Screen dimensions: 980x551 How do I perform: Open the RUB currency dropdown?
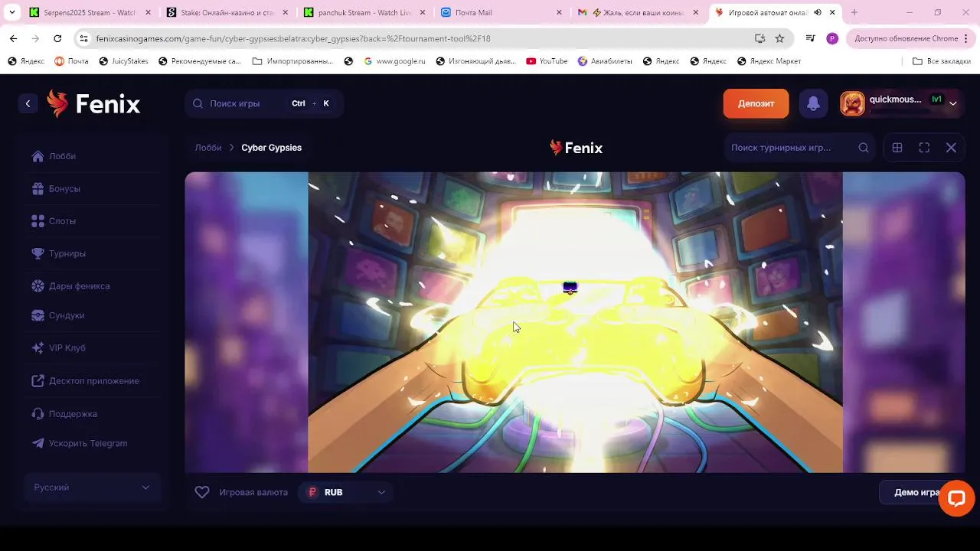pyautogui.click(x=345, y=492)
